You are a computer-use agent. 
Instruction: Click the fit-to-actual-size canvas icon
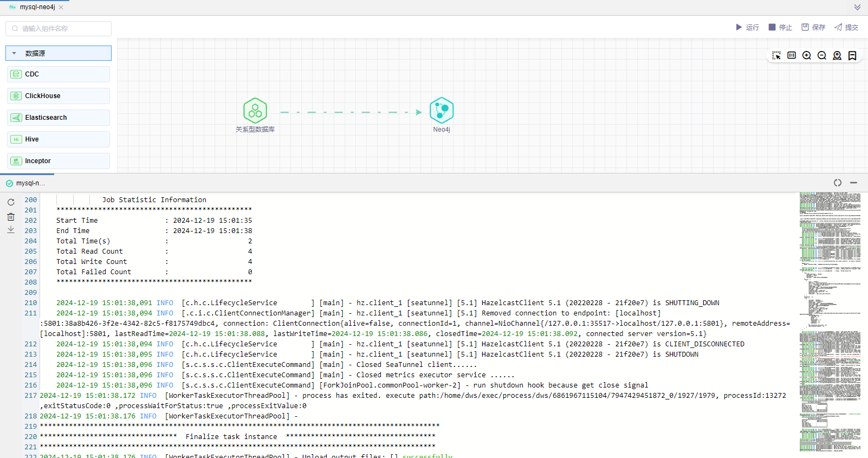[792, 56]
